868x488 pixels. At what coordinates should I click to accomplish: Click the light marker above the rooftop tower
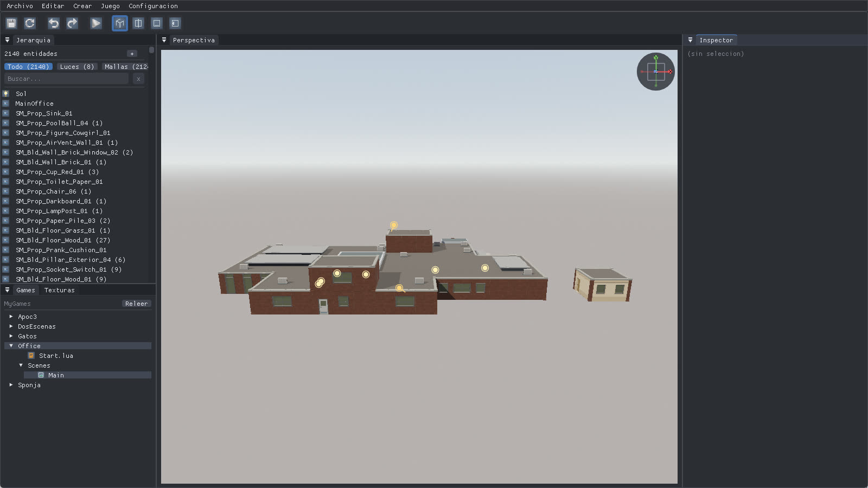(x=394, y=225)
